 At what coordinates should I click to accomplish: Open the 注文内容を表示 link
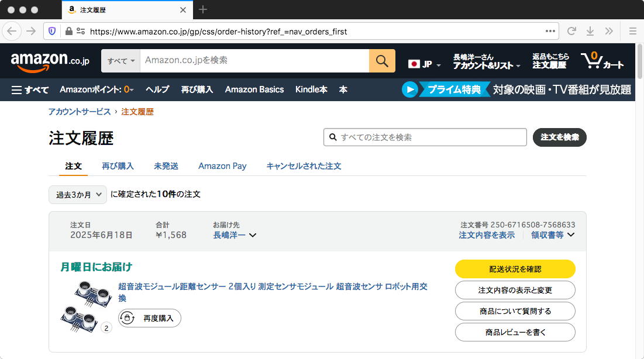487,235
